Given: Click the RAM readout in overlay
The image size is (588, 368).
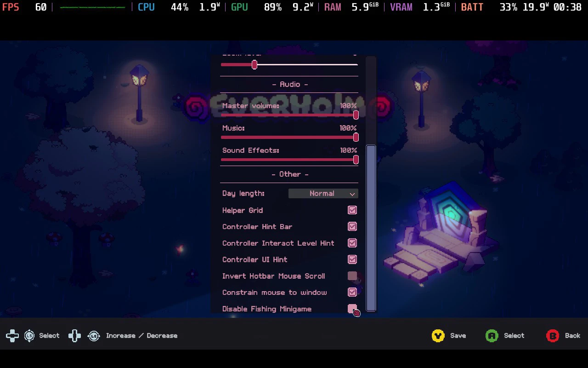Looking at the screenshot, I should (351, 7).
